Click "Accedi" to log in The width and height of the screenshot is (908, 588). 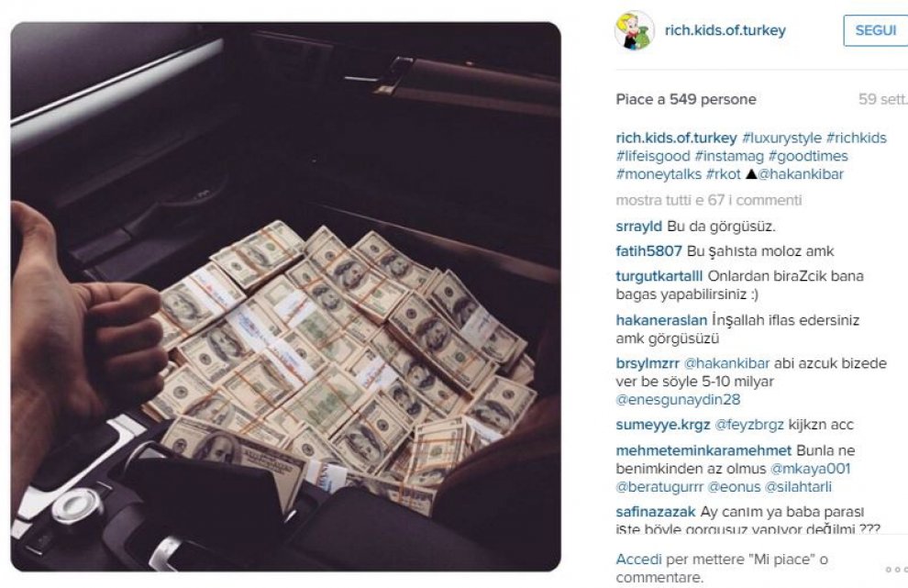638,559
